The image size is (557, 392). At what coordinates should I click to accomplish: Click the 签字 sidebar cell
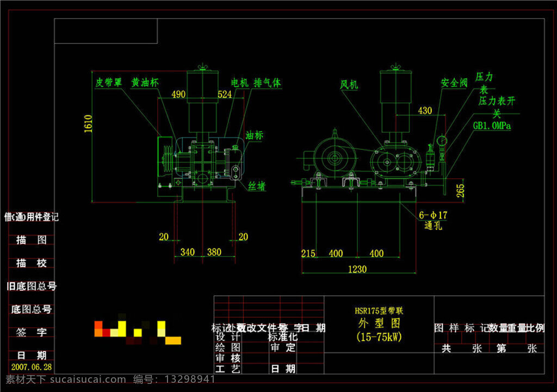coord(31,332)
